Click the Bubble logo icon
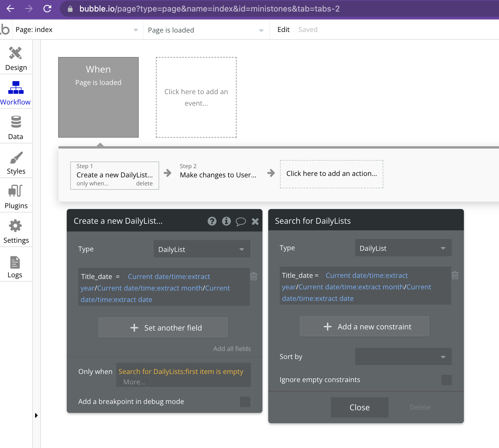This screenshot has height=448, width=499. [5, 29]
